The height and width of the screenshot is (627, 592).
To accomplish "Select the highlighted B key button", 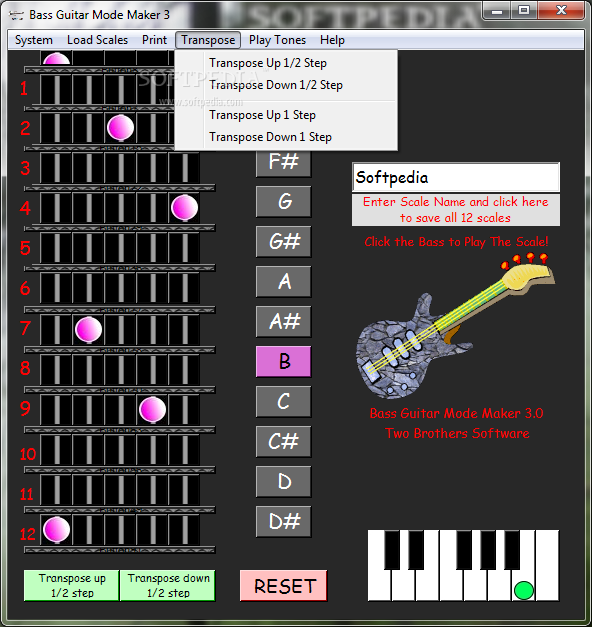I will click(x=284, y=361).
